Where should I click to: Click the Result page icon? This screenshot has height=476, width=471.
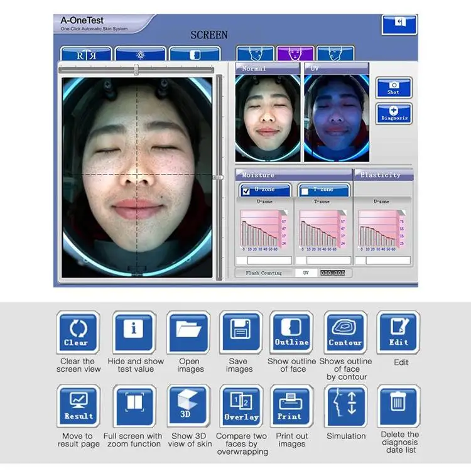(78, 406)
